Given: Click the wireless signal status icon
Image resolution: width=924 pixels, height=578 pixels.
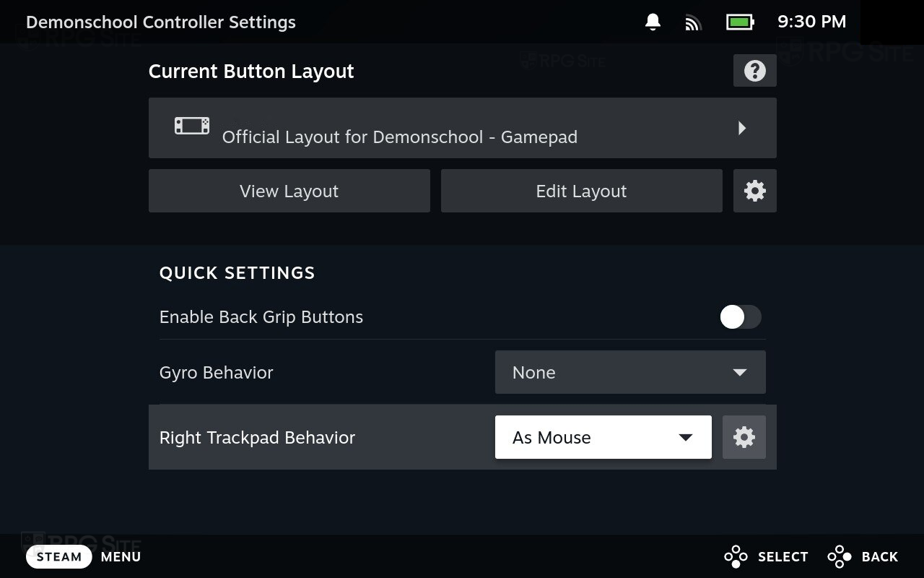Looking at the screenshot, I should 693,23.
